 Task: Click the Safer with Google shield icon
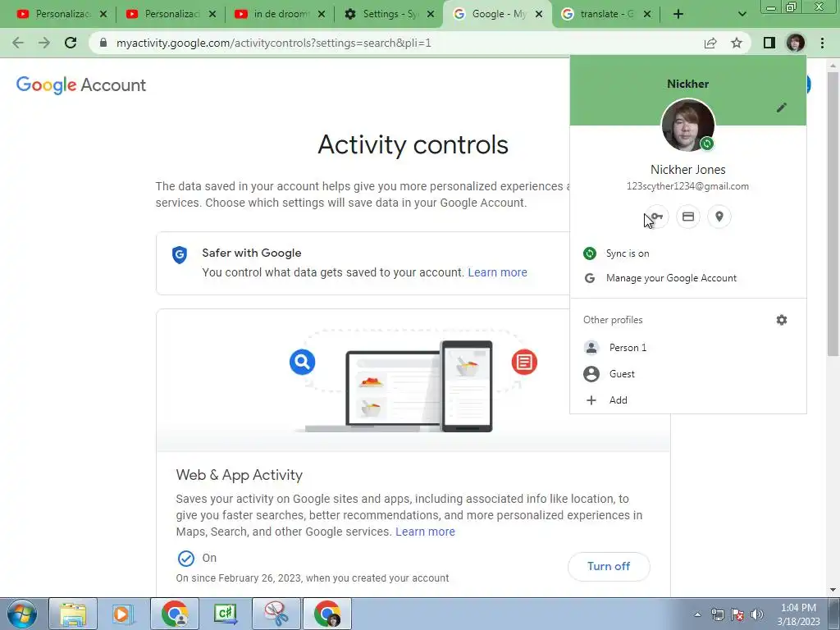[x=180, y=254]
